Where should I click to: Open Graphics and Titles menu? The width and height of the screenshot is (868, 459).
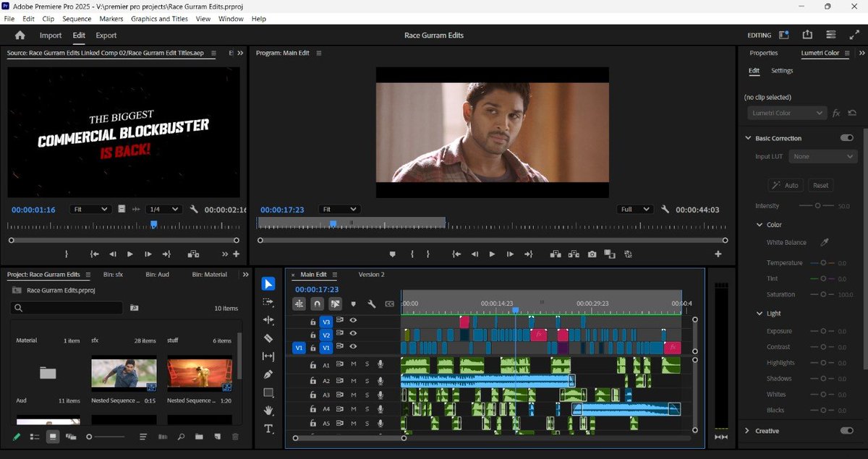[159, 19]
